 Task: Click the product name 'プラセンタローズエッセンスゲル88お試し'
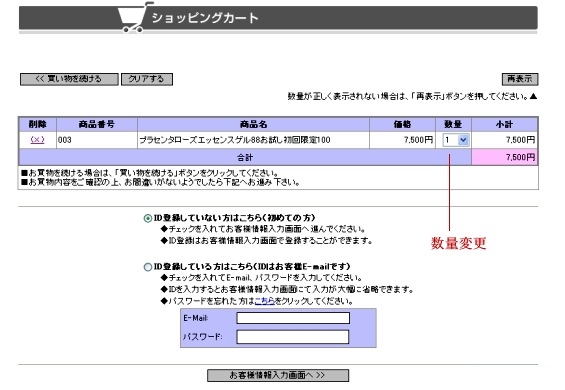pyautogui.click(x=211, y=140)
